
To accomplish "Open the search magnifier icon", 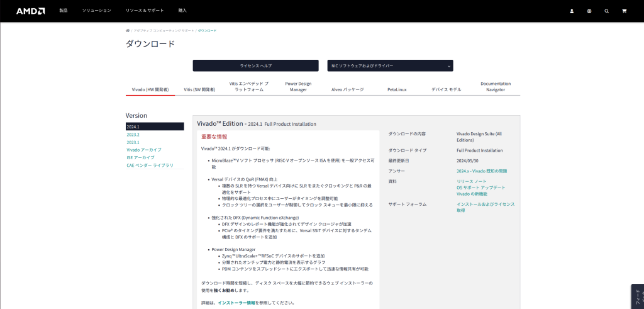I will click(x=607, y=11).
